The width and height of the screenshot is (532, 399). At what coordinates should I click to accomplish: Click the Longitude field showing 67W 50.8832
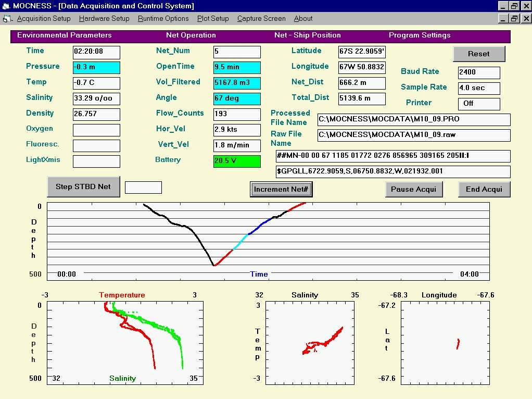click(362, 68)
